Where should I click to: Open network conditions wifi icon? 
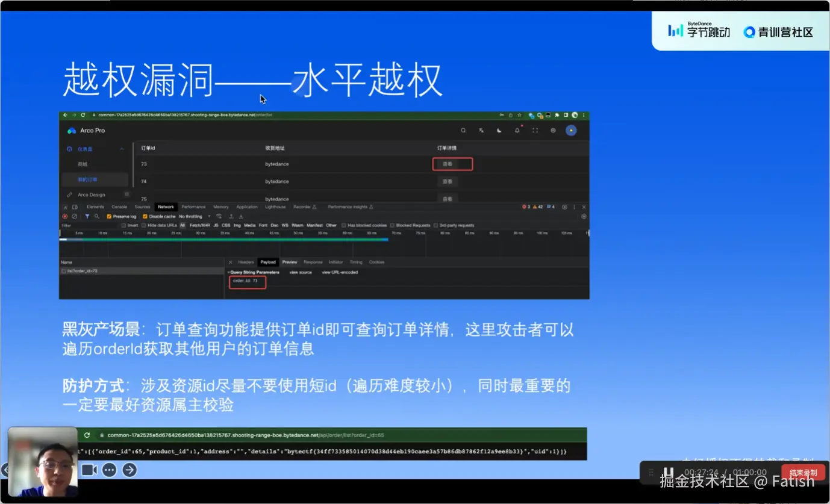(x=219, y=216)
